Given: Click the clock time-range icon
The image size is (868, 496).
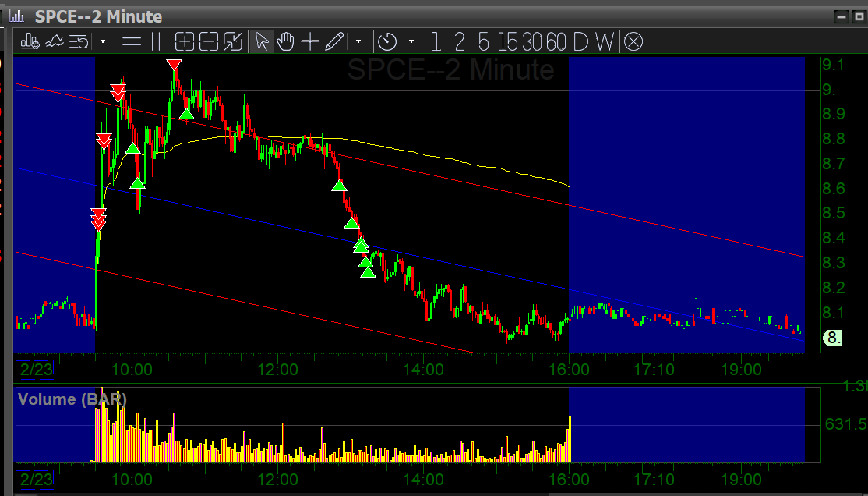Looking at the screenshot, I should coord(387,41).
